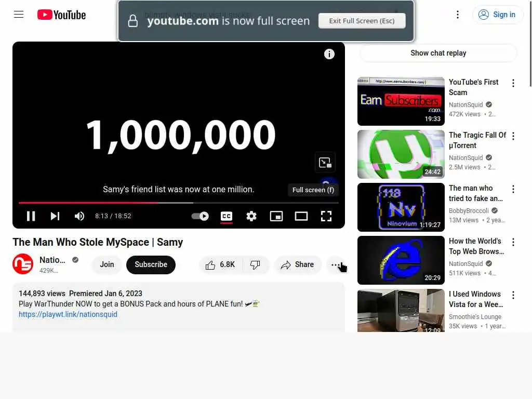Open the header settings three-dot menu
Screen dimensions: 532x399
pos(457,15)
